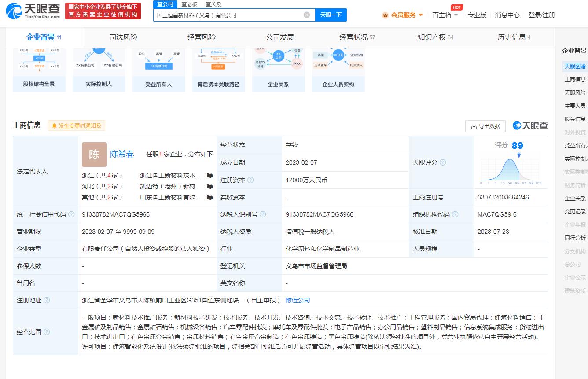
Task: Open 凯迈特（沧州）新材 company link
Action: [171, 186]
